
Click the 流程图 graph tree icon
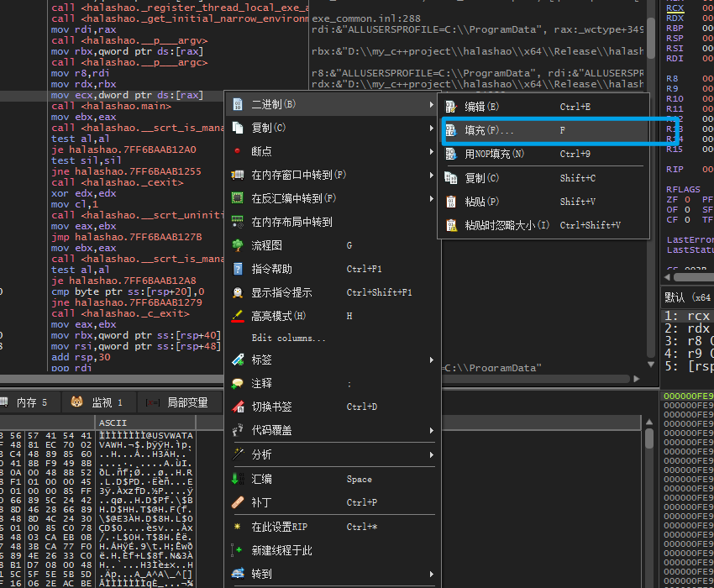pyautogui.click(x=238, y=246)
